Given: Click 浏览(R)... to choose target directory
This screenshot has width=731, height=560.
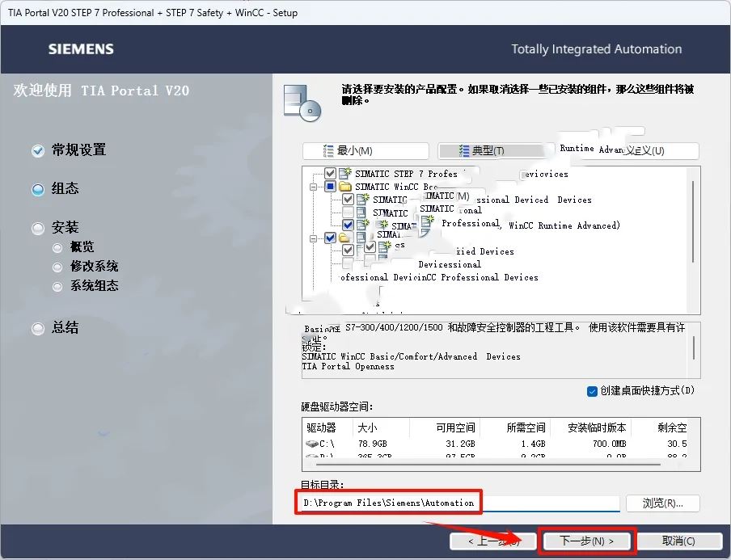Looking at the screenshot, I should tap(662, 503).
